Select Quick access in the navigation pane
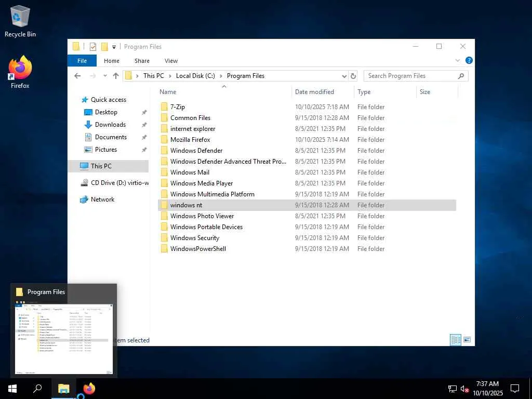532x399 pixels. point(108,100)
